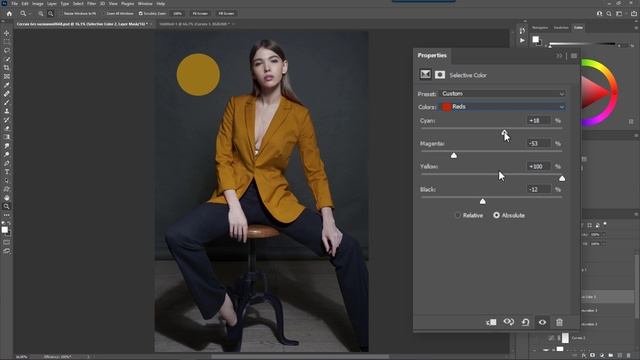Open the Preset dropdown showing Custom

[502, 93]
